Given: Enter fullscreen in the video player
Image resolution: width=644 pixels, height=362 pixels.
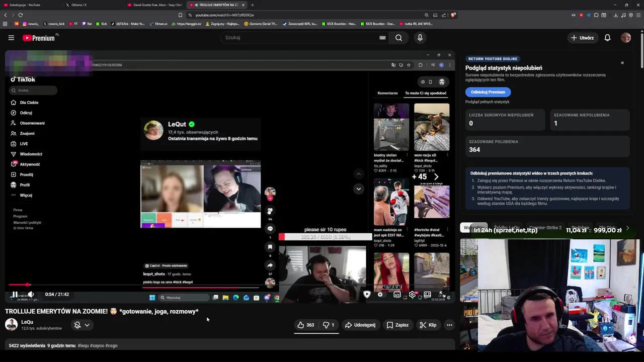Looking at the screenshot, I should tap(441, 294).
